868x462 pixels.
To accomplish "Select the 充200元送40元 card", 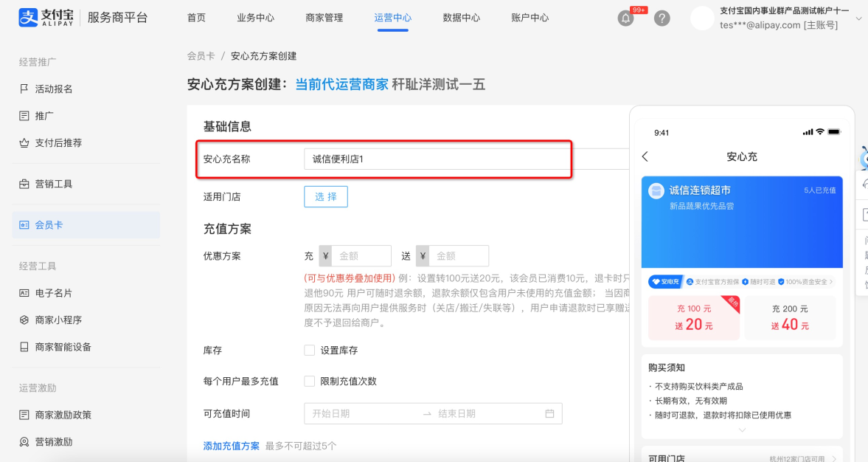I will (x=790, y=318).
